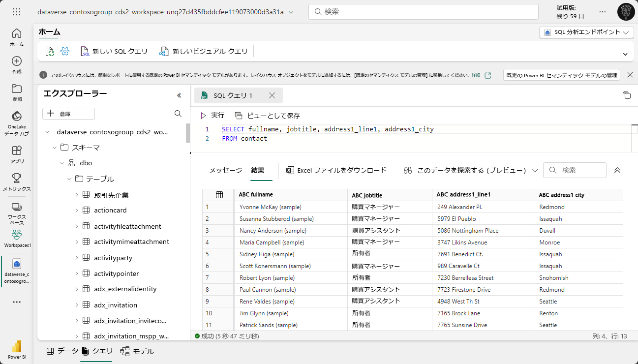
Task: Select the adx_invitation table
Action: point(116,305)
